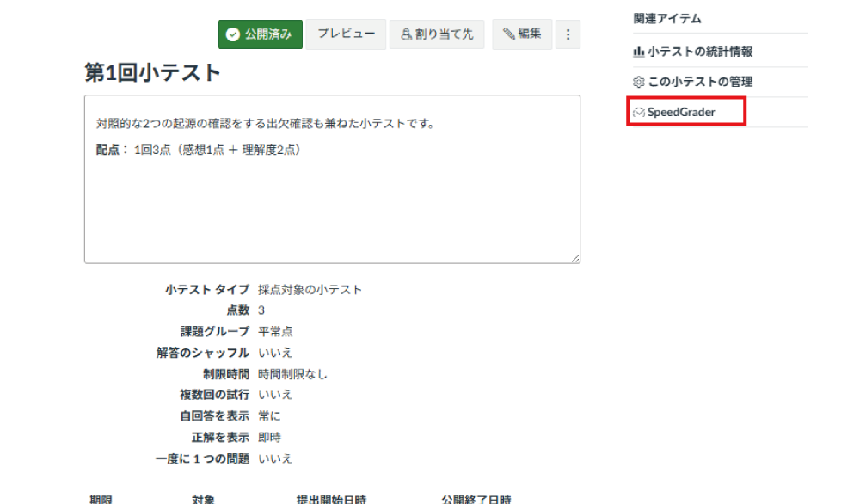Click the person icon in 割り当て先 button
This screenshot has height=504, width=860.
(x=407, y=34)
